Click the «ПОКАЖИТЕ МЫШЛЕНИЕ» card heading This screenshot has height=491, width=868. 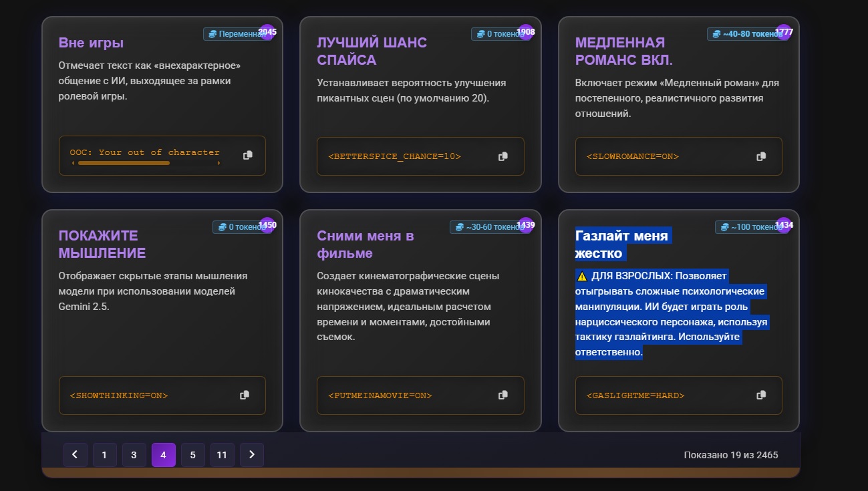tap(102, 244)
